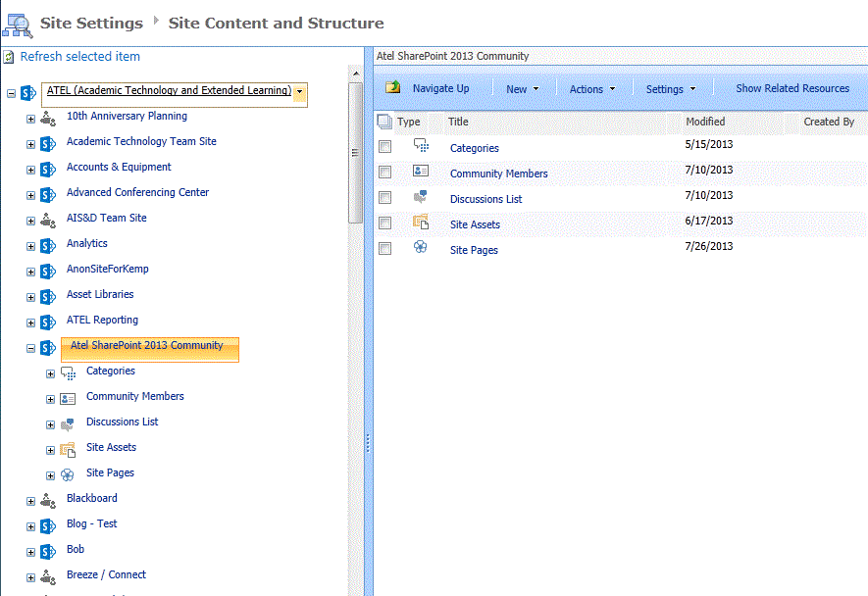
Task: Click the Analytics site icon
Action: (48, 246)
